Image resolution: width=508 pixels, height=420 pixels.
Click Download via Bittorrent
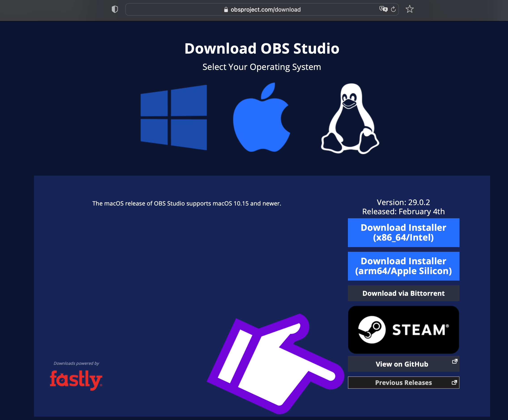click(404, 293)
